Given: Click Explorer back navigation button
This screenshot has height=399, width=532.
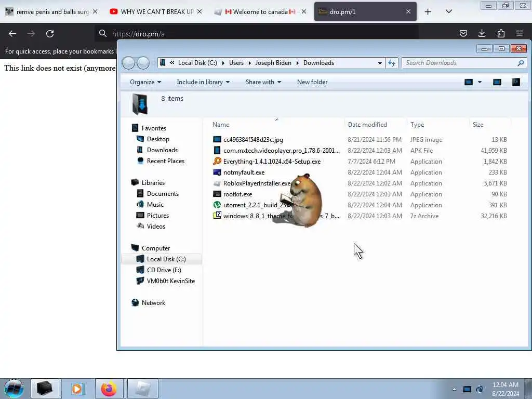Looking at the screenshot, I should pyautogui.click(x=129, y=63).
